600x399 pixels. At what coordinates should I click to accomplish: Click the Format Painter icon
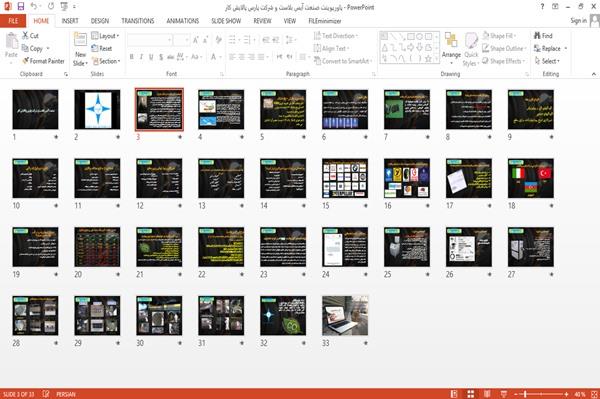26,61
